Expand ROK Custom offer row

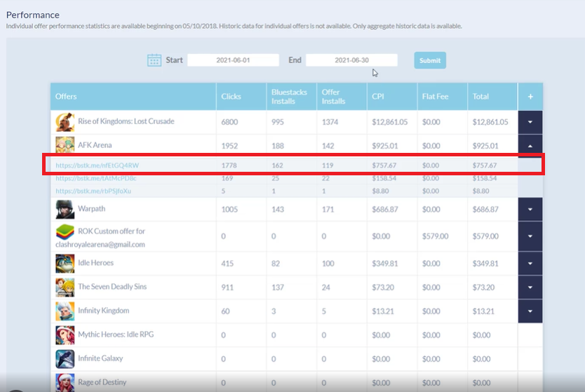(530, 236)
